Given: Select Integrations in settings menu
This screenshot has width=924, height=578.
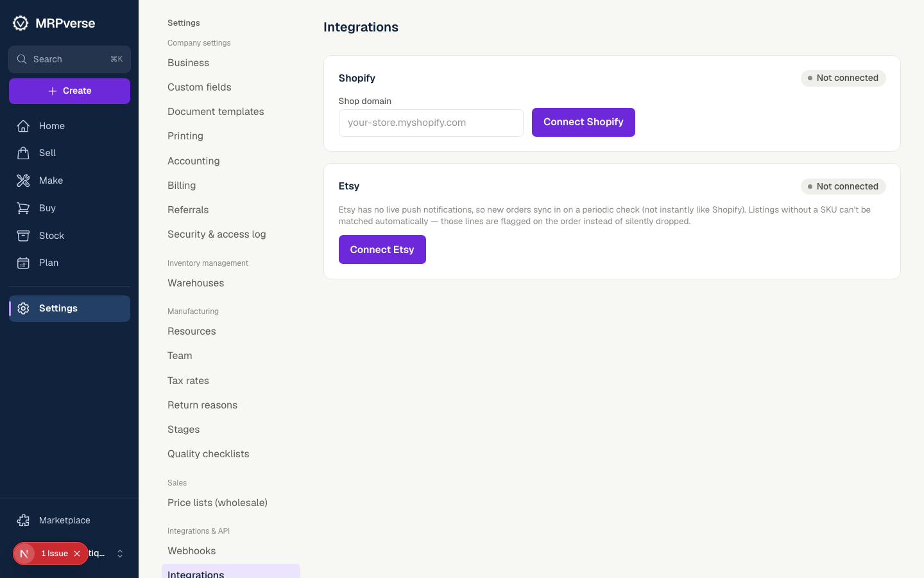Looking at the screenshot, I should (x=231, y=572).
